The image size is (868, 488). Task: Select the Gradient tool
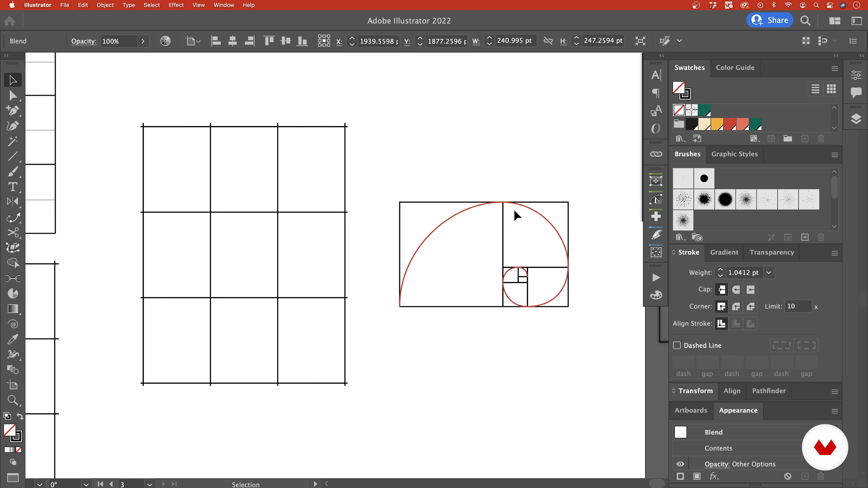click(x=13, y=308)
